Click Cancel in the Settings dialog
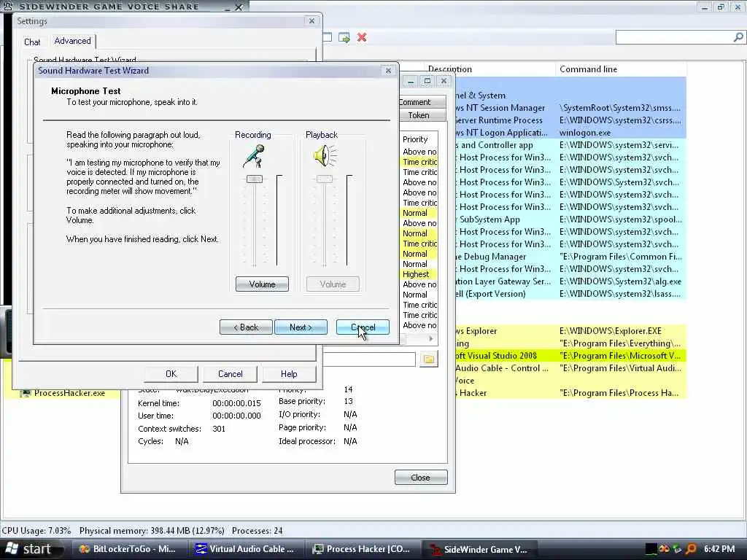 click(x=230, y=374)
